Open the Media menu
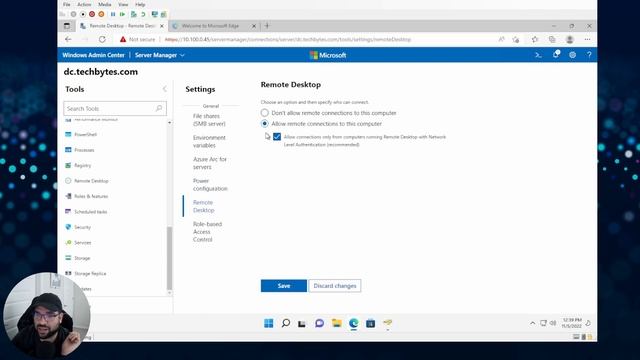 pos(104,4)
